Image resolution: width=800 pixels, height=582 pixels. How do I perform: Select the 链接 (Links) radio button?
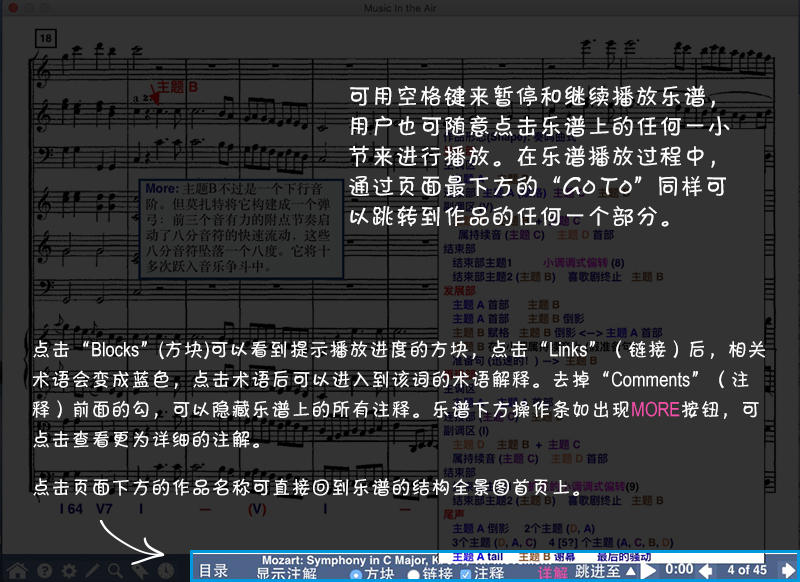click(x=413, y=574)
